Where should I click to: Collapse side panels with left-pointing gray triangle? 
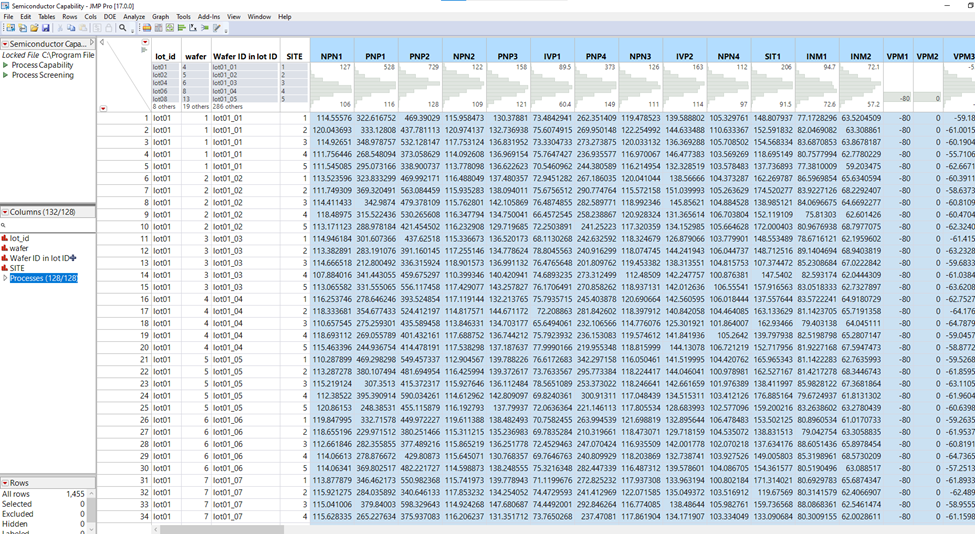[x=102, y=43]
